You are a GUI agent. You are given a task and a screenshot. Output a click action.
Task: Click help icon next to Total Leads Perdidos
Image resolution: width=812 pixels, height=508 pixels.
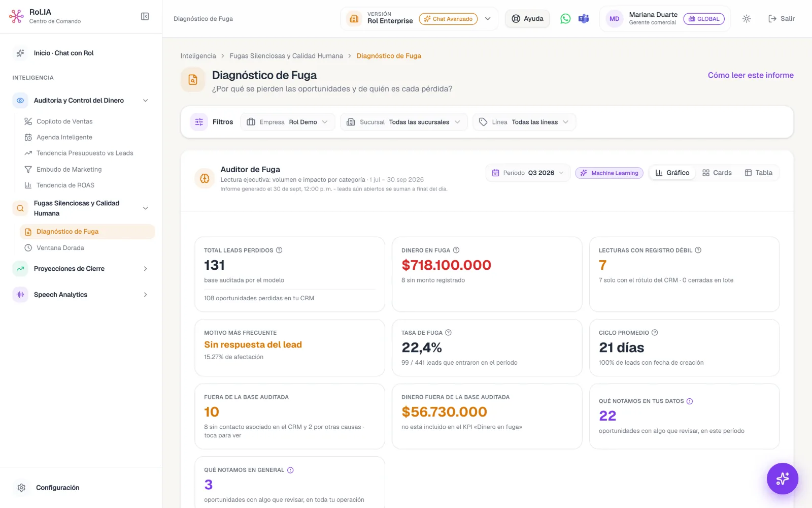(279, 250)
